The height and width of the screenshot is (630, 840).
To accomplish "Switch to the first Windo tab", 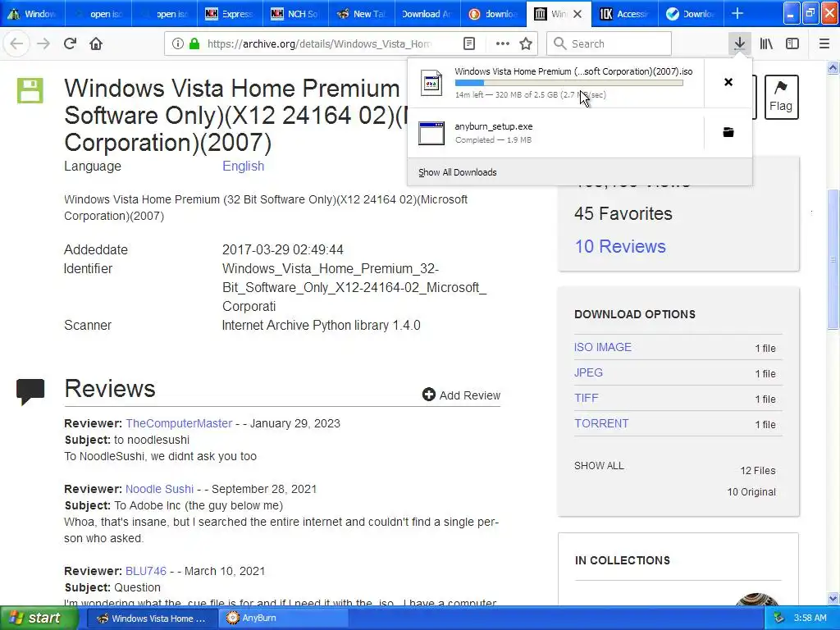I will 32,14.
